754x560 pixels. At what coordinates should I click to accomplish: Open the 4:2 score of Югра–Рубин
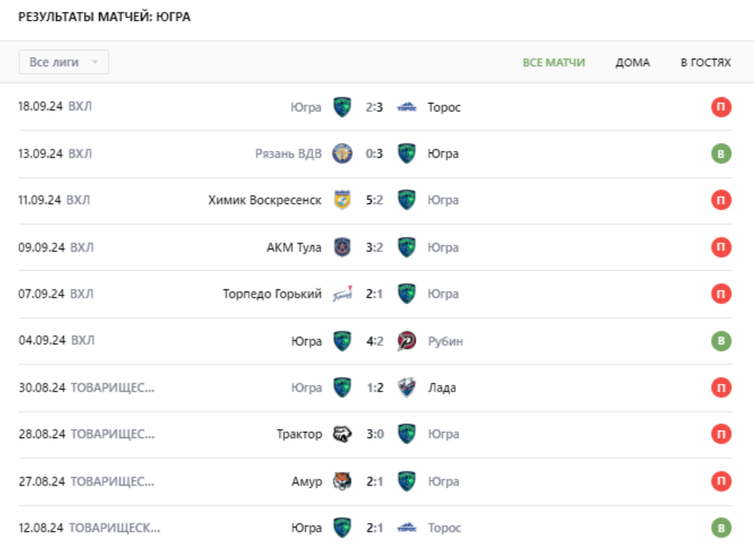click(374, 341)
